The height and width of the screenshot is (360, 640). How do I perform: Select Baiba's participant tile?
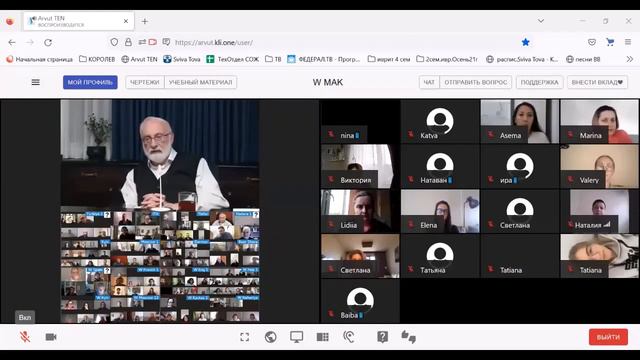coord(360,301)
